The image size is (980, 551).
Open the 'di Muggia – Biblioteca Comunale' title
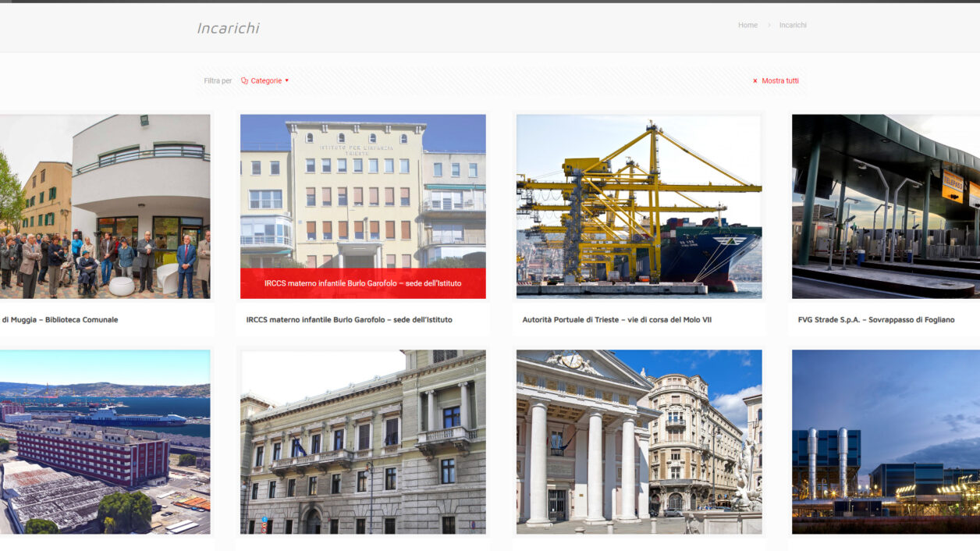60,319
